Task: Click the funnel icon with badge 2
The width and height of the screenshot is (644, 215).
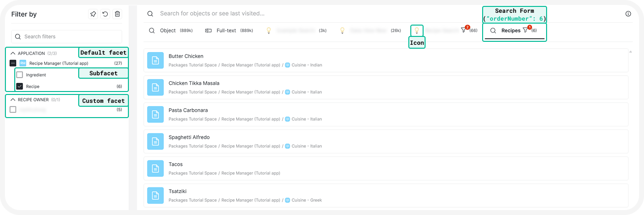Action: 463,31
